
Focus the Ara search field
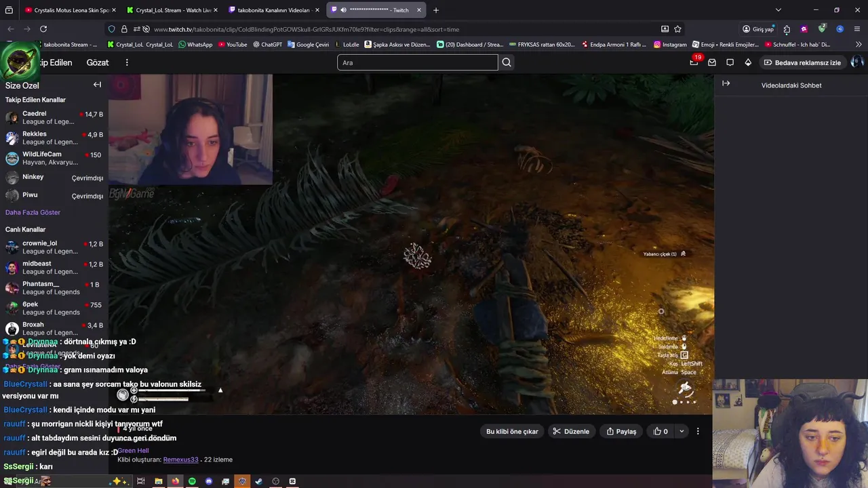417,62
